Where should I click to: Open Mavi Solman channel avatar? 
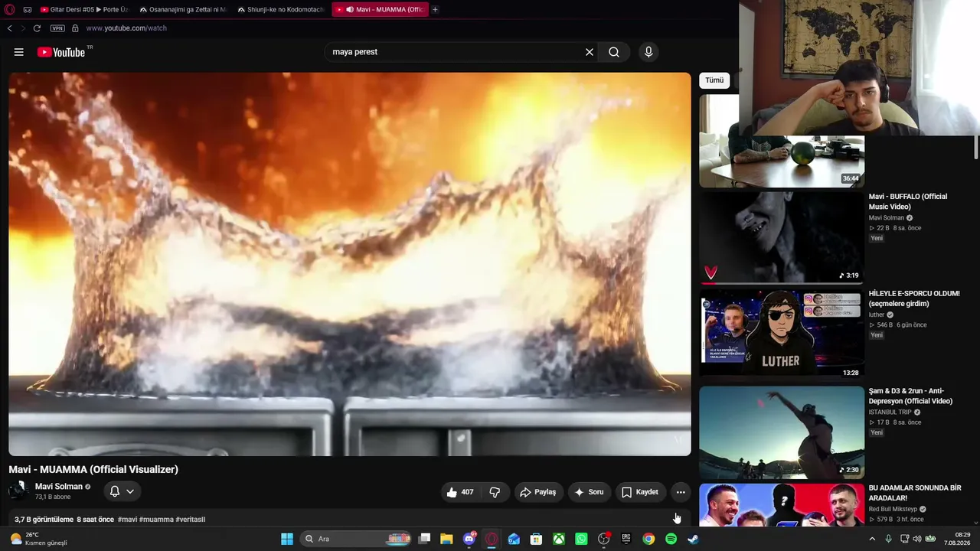click(18, 491)
